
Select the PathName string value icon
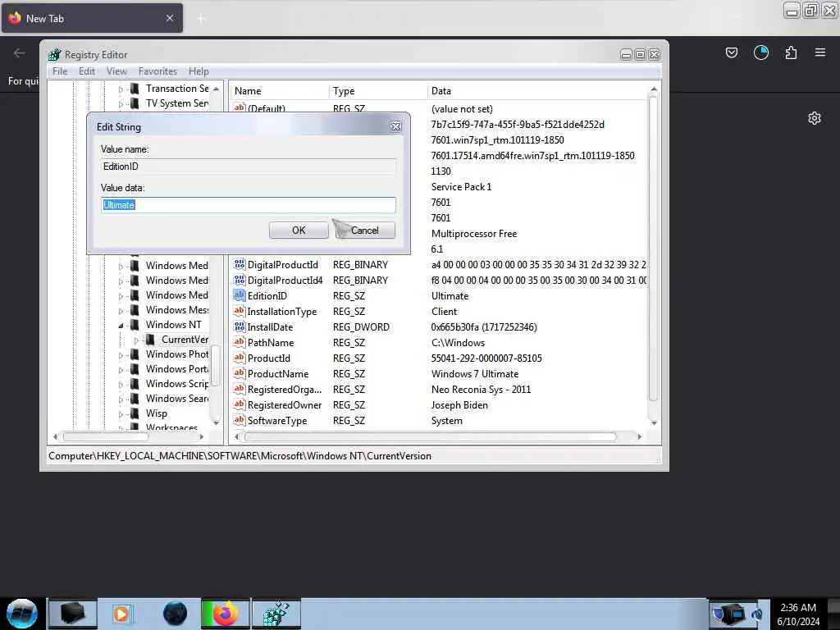(x=240, y=342)
